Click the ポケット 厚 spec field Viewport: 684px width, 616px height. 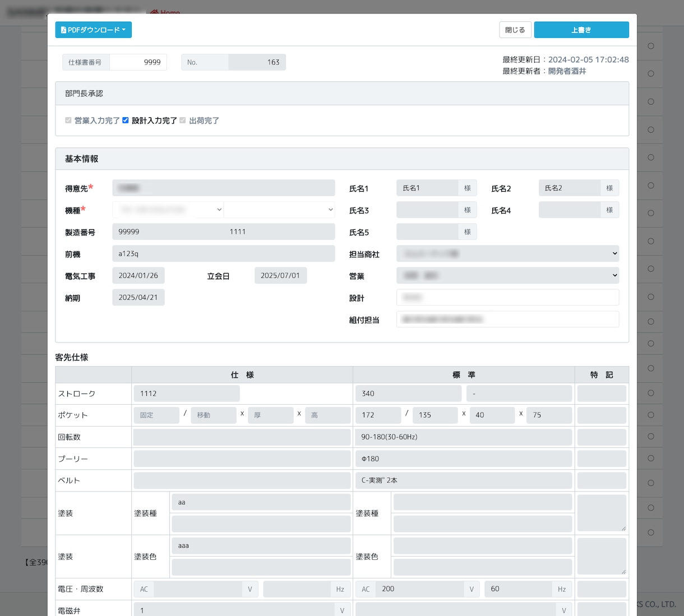(x=271, y=415)
